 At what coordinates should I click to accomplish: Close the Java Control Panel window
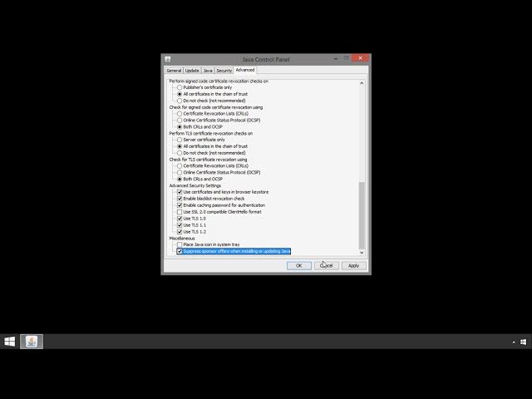coord(360,58)
